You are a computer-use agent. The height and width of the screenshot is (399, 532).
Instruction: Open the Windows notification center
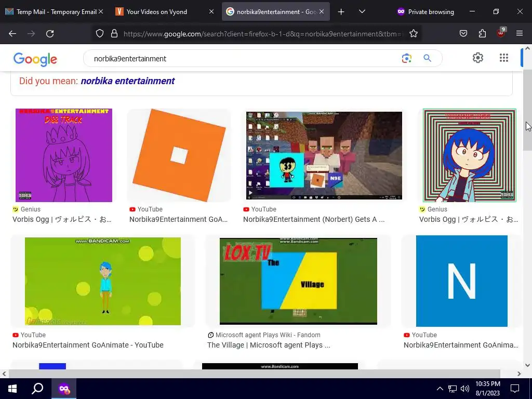[515, 389]
